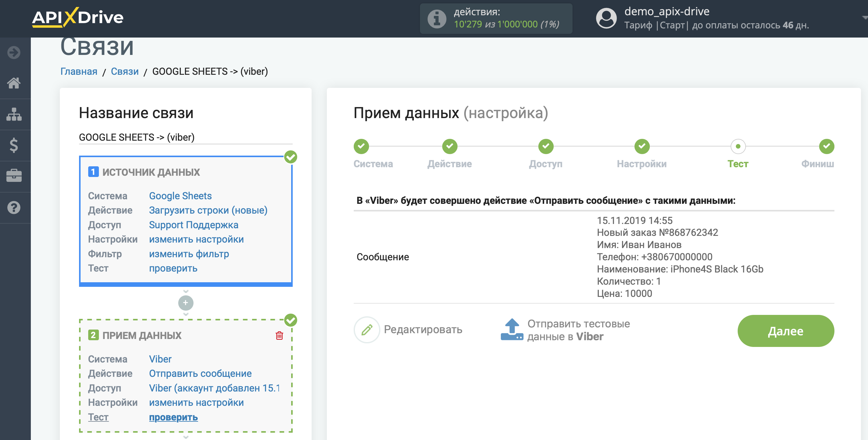868x440 pixels.
Task: Click Support Поддержка access link
Action: [194, 225]
